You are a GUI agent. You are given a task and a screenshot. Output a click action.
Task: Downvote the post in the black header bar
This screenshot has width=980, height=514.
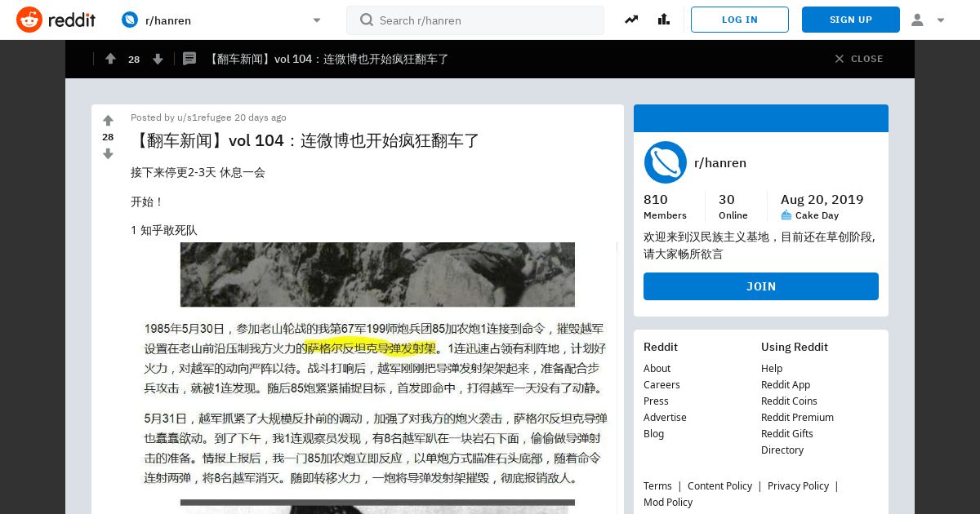point(158,59)
